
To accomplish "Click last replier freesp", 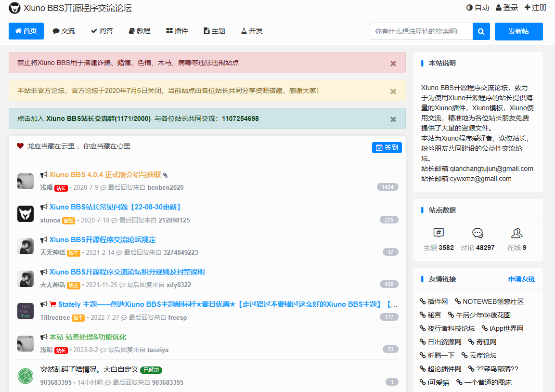I will tap(177, 318).
